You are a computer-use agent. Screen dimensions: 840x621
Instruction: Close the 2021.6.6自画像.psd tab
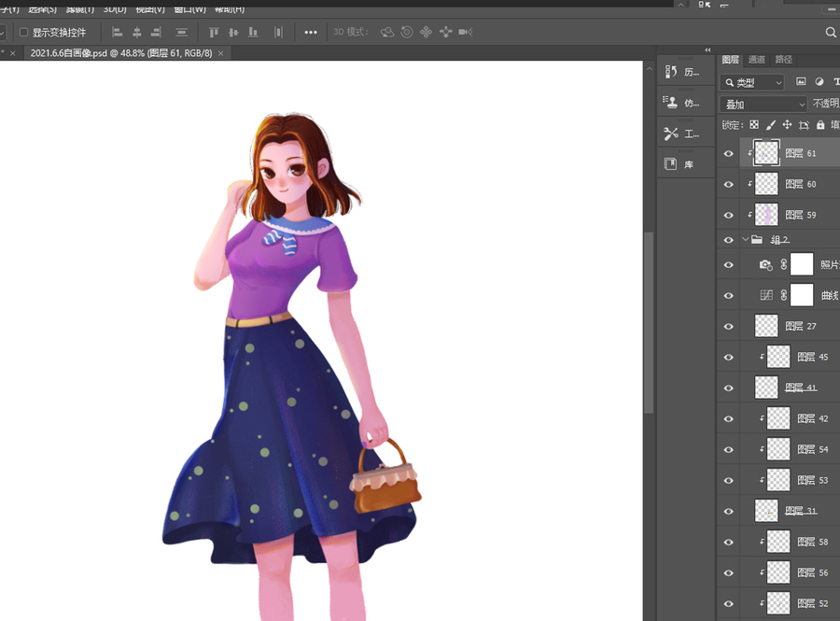click(220, 53)
